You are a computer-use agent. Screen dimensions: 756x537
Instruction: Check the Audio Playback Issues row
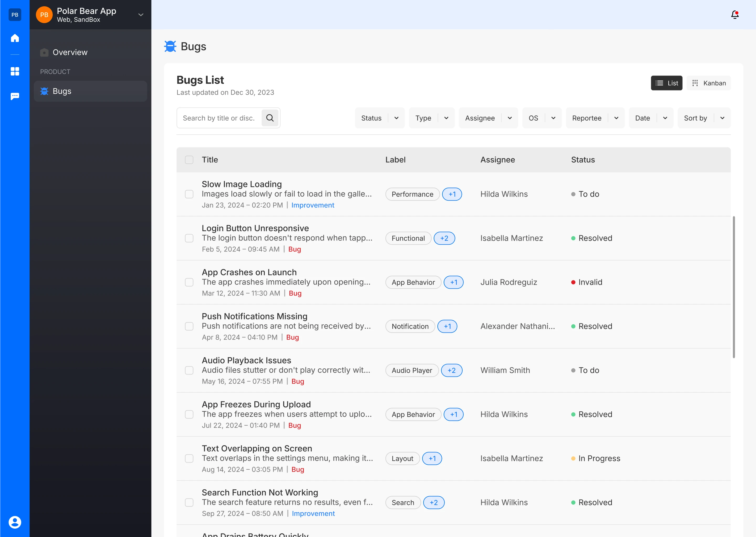point(189,370)
